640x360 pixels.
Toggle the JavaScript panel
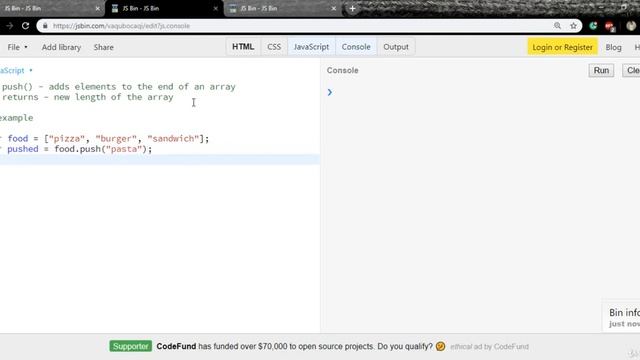pos(311,47)
